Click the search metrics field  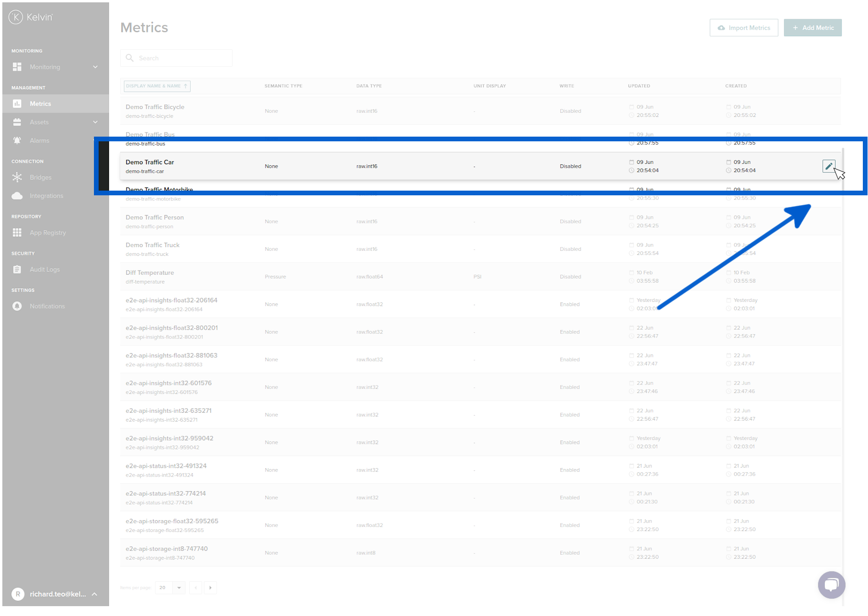(176, 58)
